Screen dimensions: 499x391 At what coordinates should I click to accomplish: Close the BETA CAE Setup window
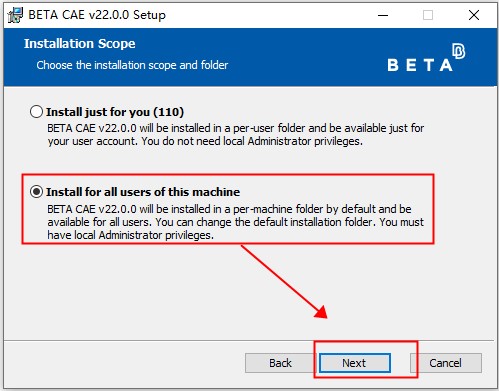474,15
